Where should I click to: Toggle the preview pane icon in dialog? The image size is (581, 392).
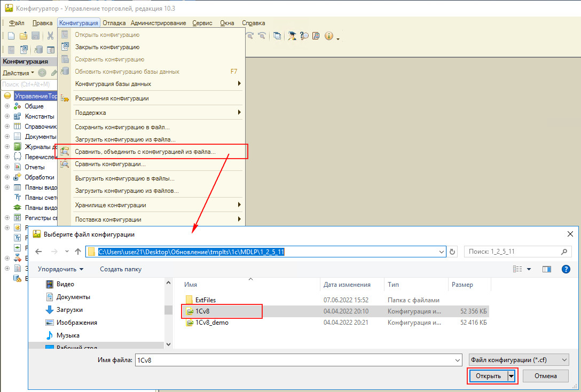pos(546,269)
